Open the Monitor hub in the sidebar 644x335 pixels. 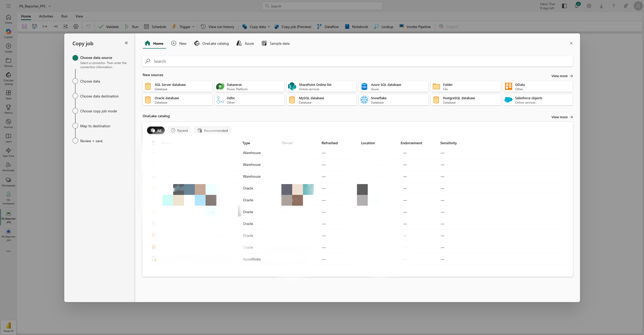click(8, 123)
